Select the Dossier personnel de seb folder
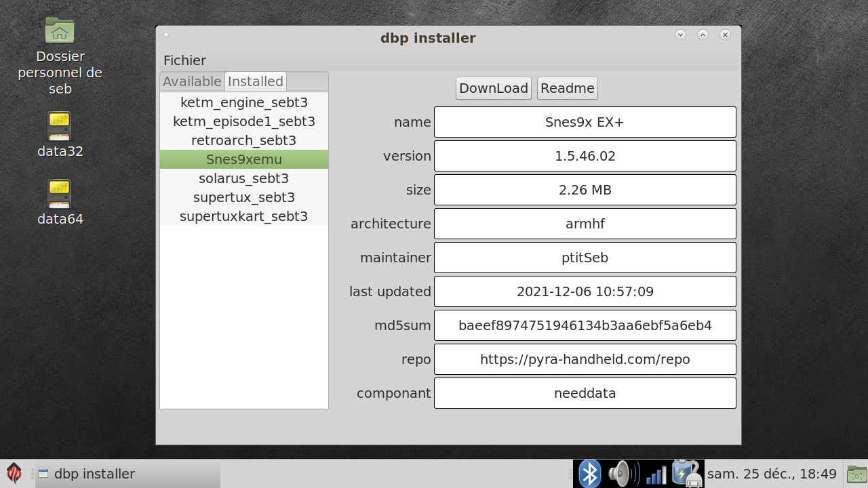 (60, 31)
